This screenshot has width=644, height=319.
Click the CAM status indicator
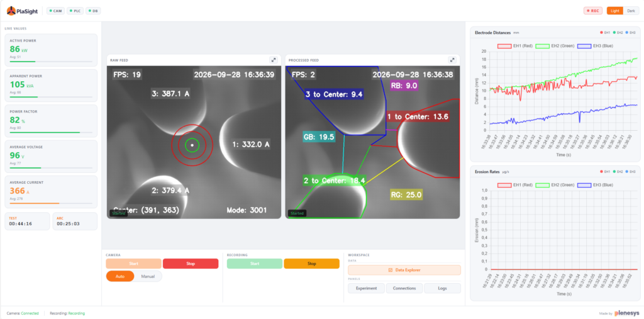[55, 11]
